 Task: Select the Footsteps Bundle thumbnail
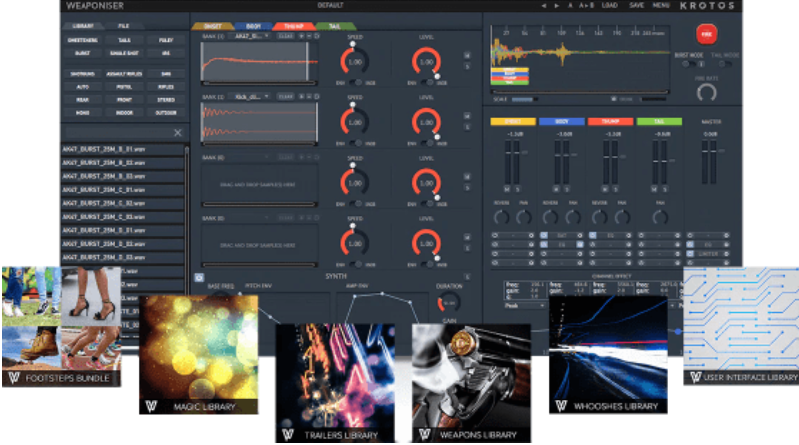coord(61,327)
